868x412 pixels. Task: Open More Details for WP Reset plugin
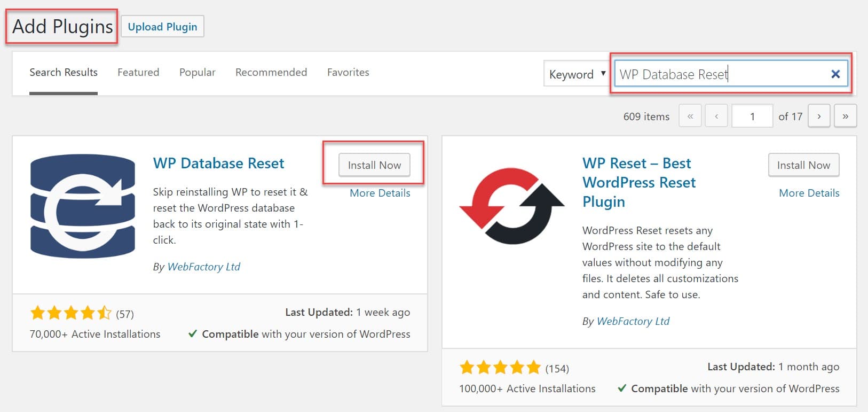coord(809,193)
